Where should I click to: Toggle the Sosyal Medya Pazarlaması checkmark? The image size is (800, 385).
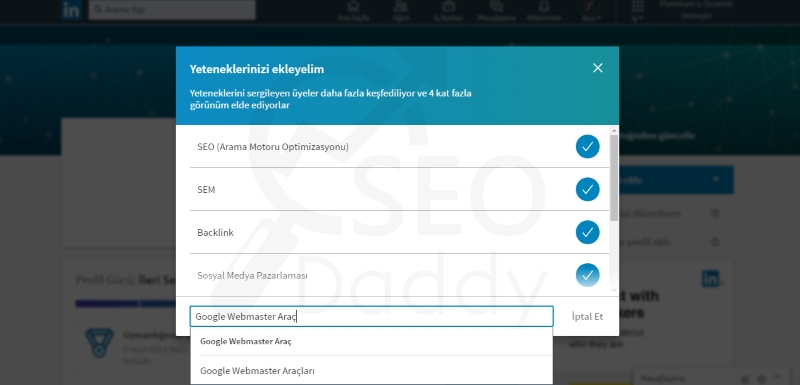(587, 275)
